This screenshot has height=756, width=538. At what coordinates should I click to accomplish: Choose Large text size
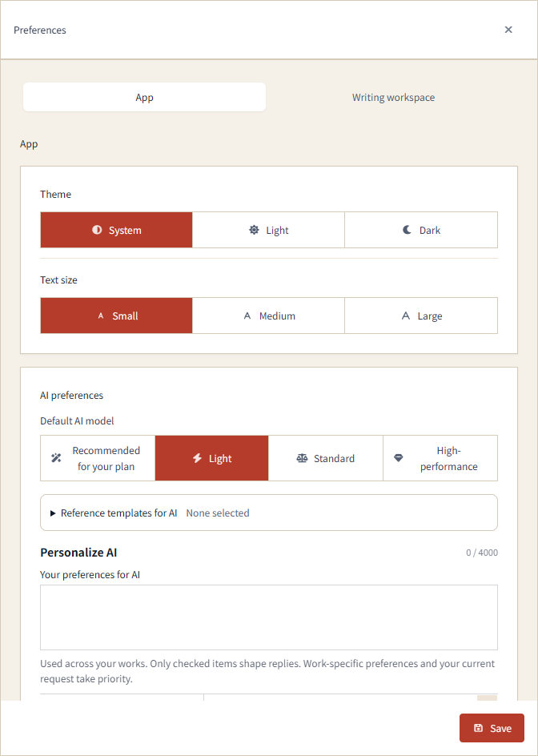(x=421, y=316)
